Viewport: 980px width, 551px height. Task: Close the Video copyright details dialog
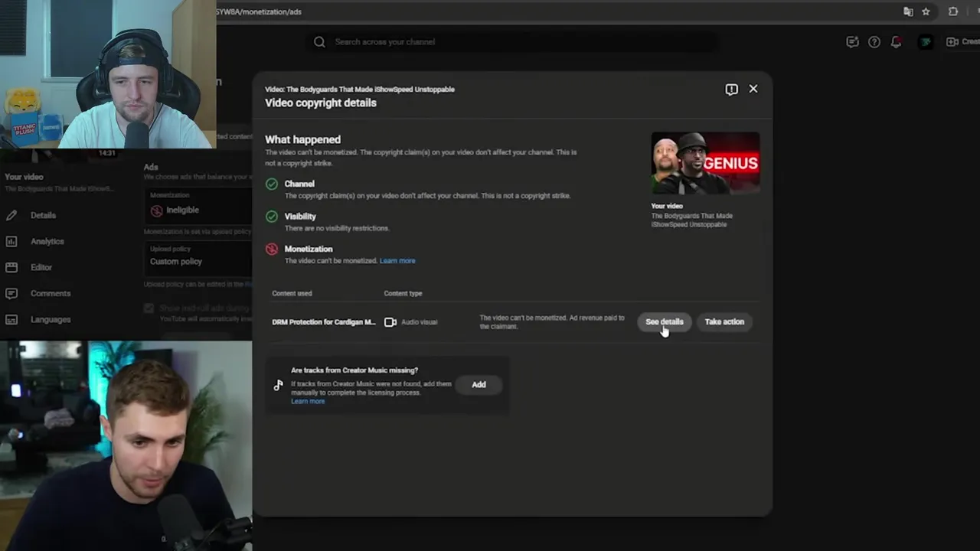pos(753,89)
